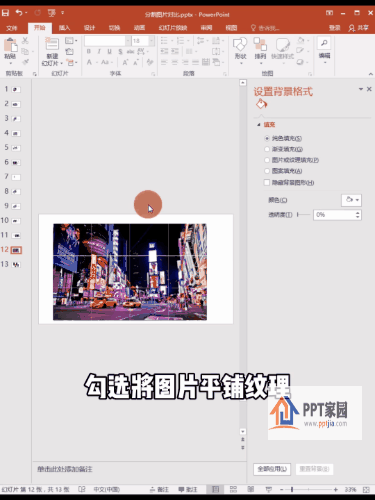Click the spell check icon in status bar
Screen dimensions: 375x500
[82, 489]
